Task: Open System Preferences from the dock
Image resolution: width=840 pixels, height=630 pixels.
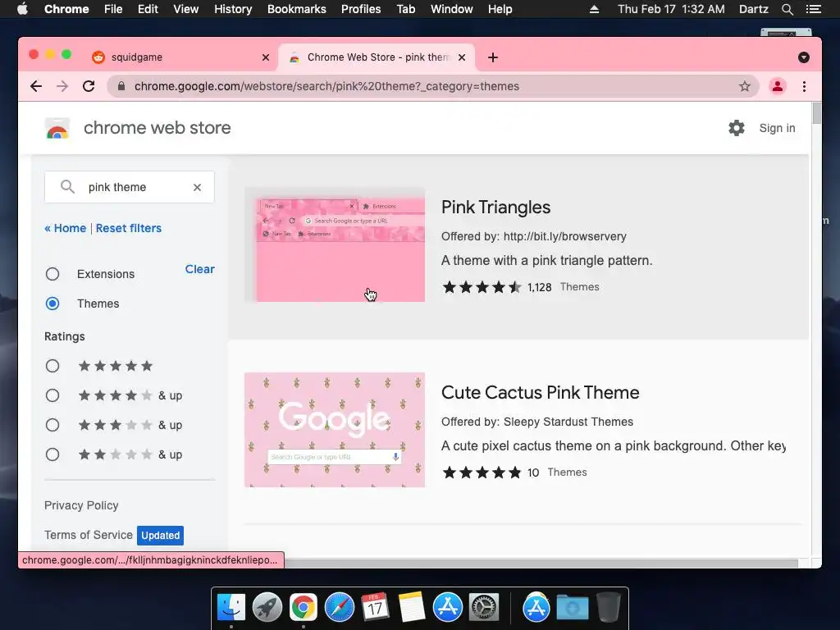Action: click(x=484, y=608)
